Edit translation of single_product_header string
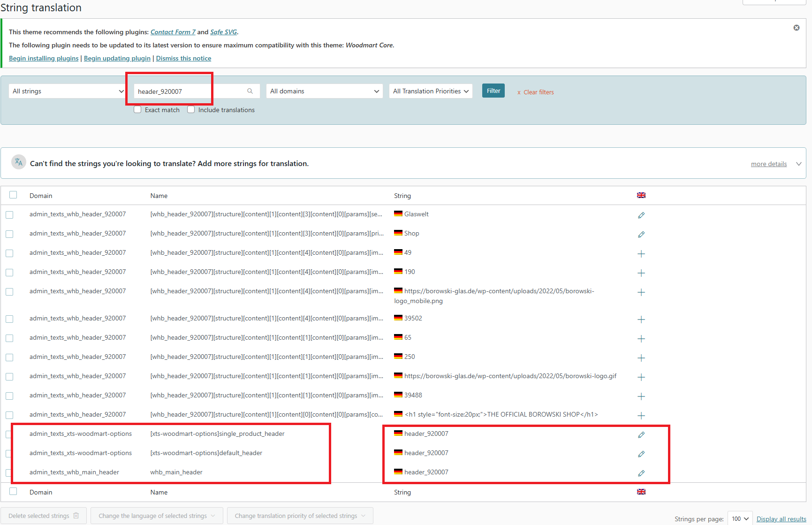 [x=641, y=434]
